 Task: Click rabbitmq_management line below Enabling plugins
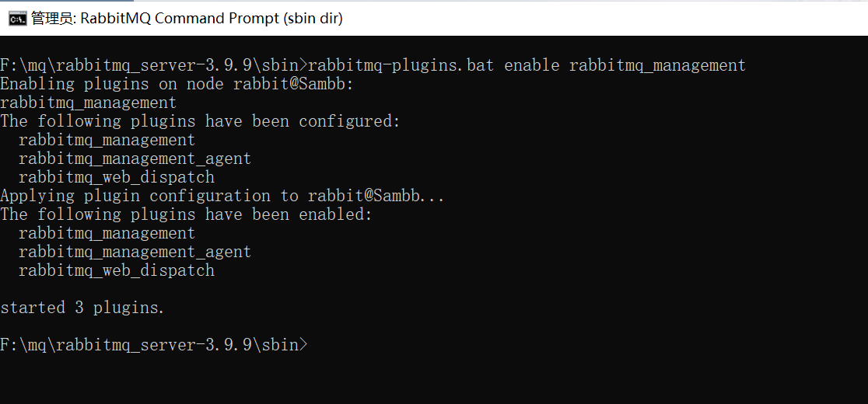(89, 103)
